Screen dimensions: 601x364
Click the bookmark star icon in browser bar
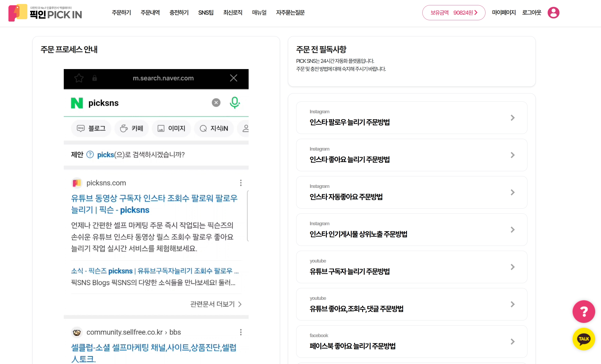click(x=79, y=78)
